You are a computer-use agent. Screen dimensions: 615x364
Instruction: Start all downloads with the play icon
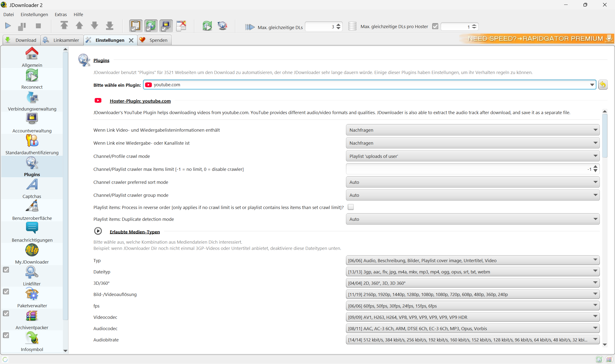[8, 26]
